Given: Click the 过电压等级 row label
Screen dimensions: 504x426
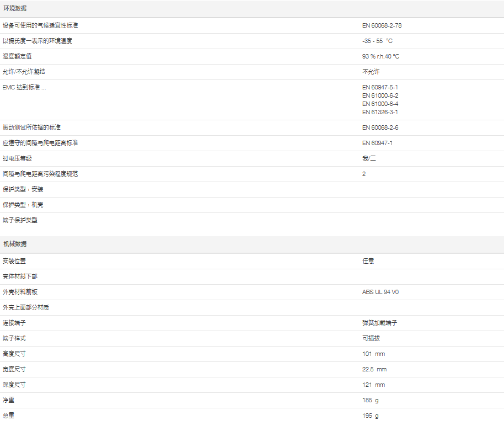Looking at the screenshot, I should pos(18,158).
